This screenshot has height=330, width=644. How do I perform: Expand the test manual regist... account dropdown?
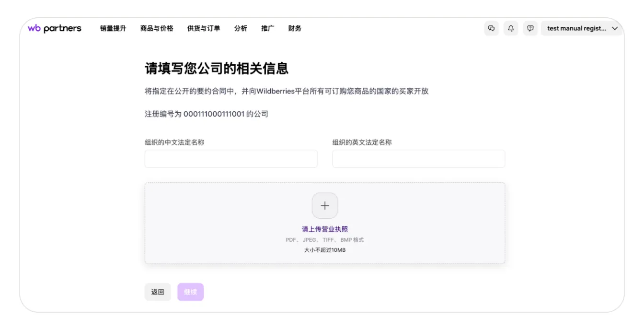pyautogui.click(x=582, y=28)
